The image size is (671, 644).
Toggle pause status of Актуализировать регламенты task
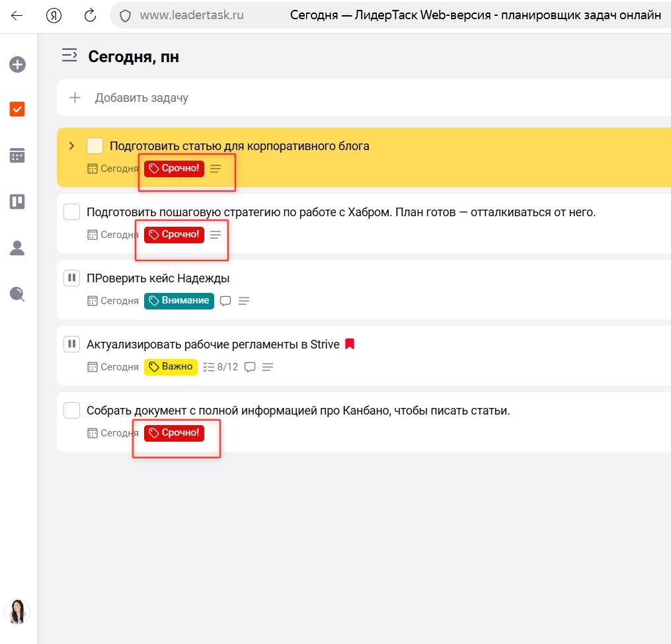71,344
